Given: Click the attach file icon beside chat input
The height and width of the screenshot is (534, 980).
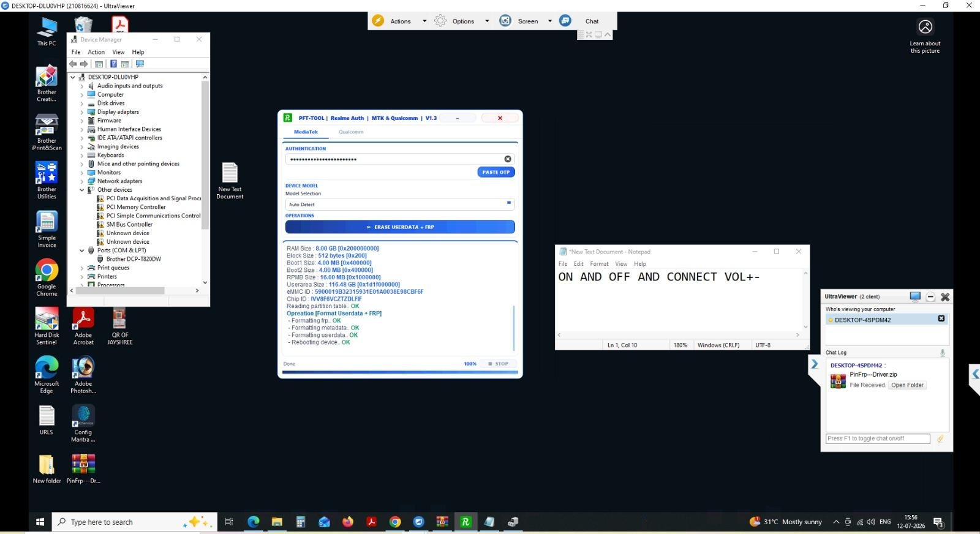Looking at the screenshot, I should pos(940,438).
